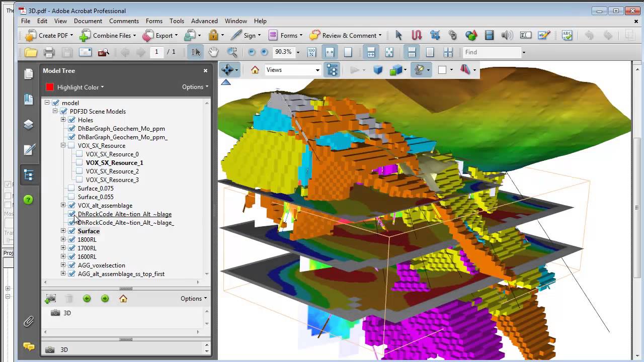Open the Comments menu
Image resolution: width=644 pixels, height=362 pixels.
click(x=124, y=21)
